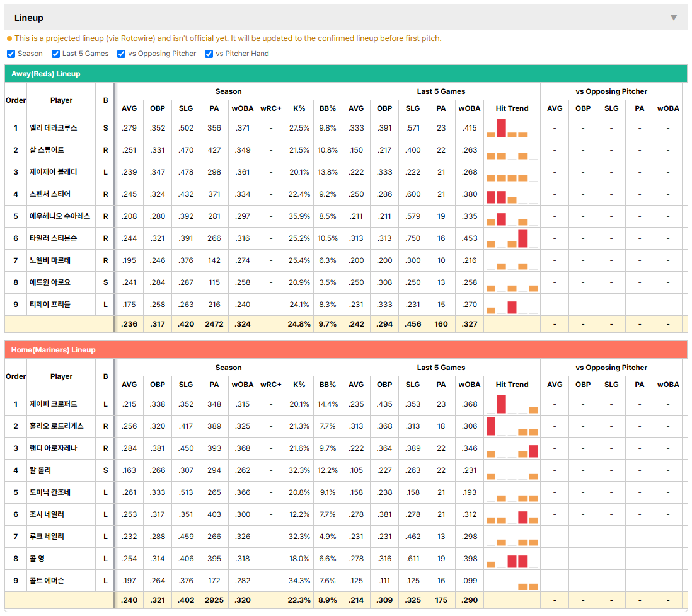This screenshot has width=692, height=616.
Task: Disable the vs Opposing Pitcher checkbox
Action: tap(122, 54)
